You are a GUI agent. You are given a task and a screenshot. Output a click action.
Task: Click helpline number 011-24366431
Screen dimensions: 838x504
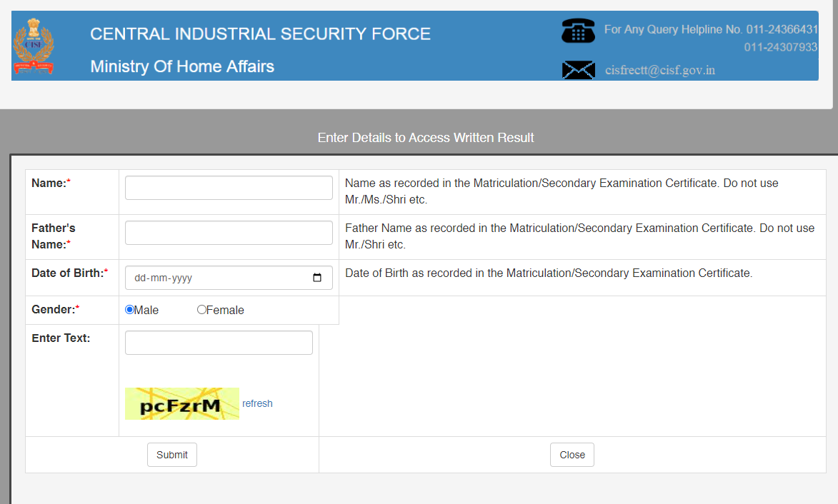[x=782, y=29]
